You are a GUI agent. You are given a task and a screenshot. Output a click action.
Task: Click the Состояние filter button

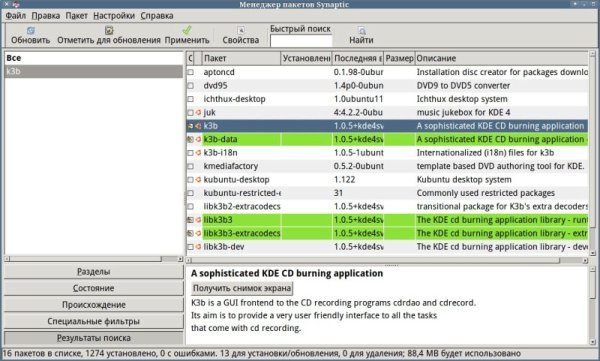click(94, 288)
